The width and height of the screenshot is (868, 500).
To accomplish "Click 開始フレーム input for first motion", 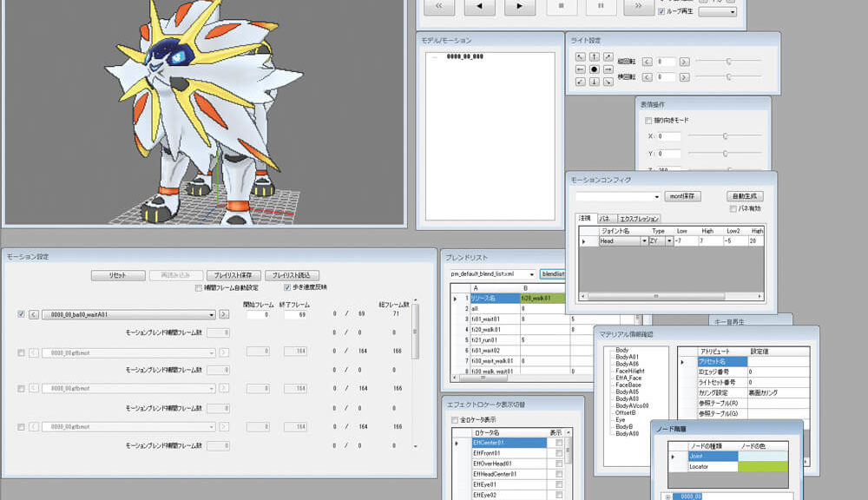I will 258,314.
